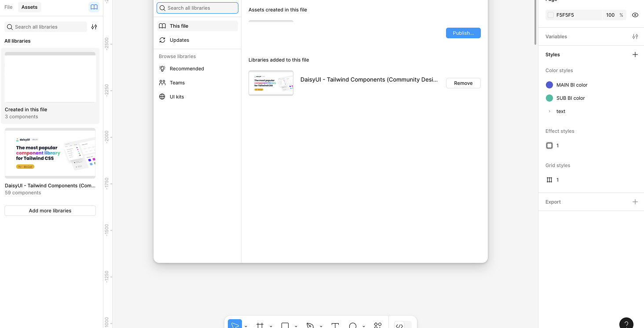Screen dimensions: 644x328
Task: Click the DaisyUI thumbnail inside the modal
Action: 271,83
